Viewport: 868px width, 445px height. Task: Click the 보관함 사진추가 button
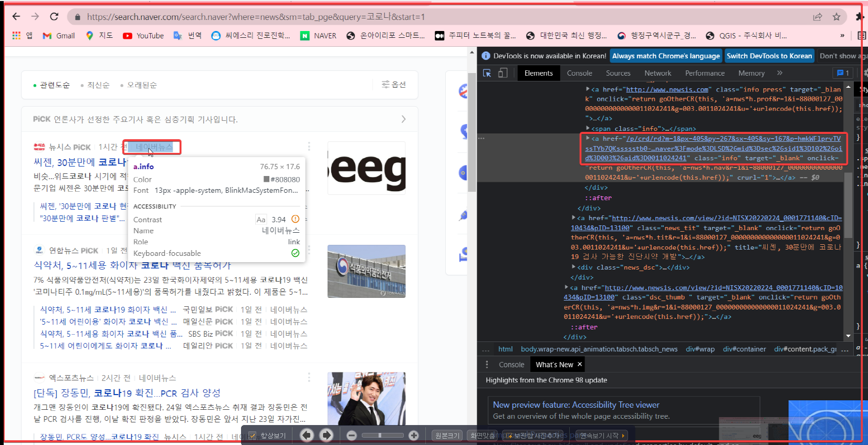tap(533, 436)
